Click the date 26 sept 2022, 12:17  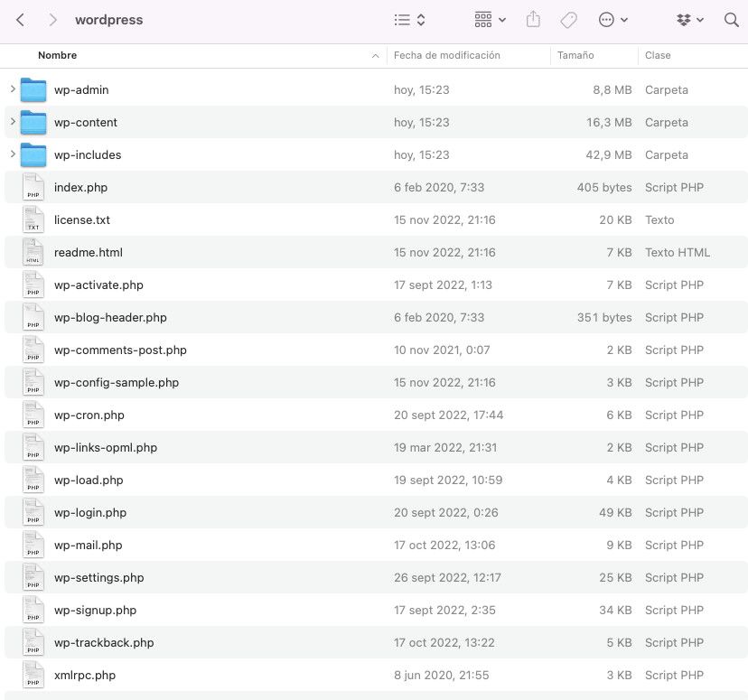tap(447, 578)
